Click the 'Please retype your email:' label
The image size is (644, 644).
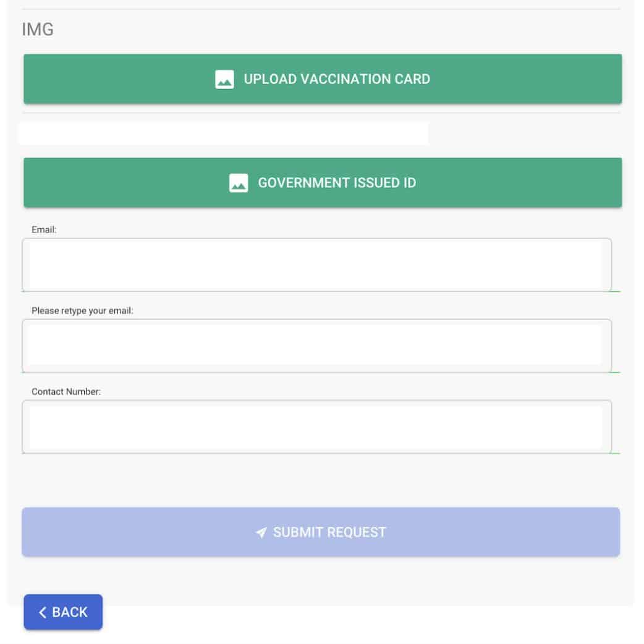pyautogui.click(x=82, y=310)
